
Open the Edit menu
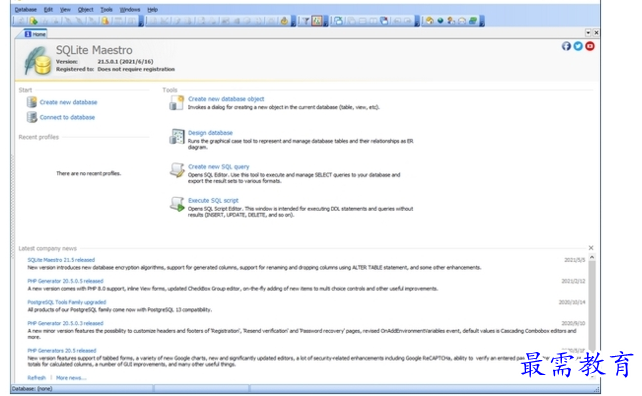coord(48,9)
